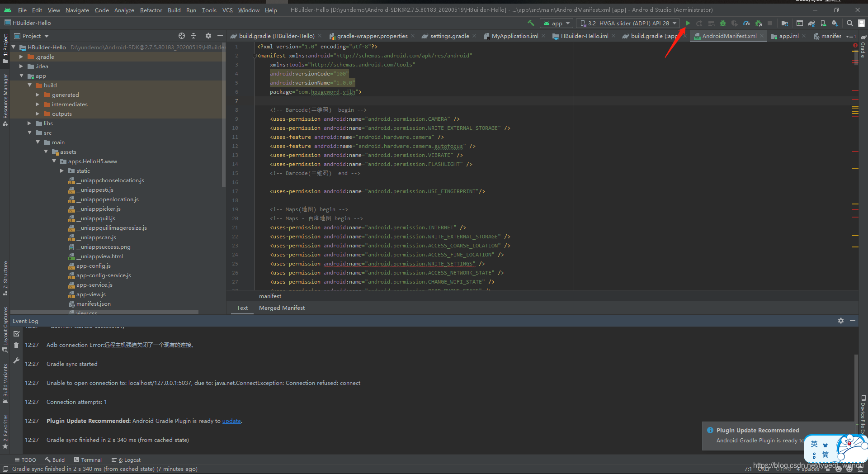Open the HVGA slider device dropdown
Viewport: 868px width, 474px height.
pos(628,23)
